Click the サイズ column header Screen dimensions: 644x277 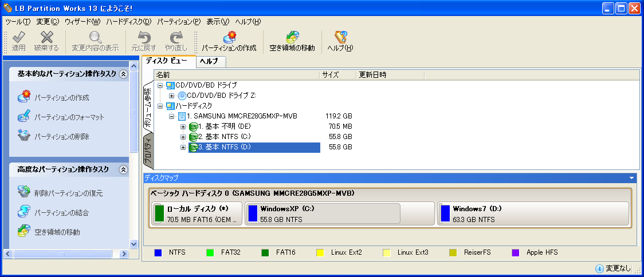click(337, 75)
